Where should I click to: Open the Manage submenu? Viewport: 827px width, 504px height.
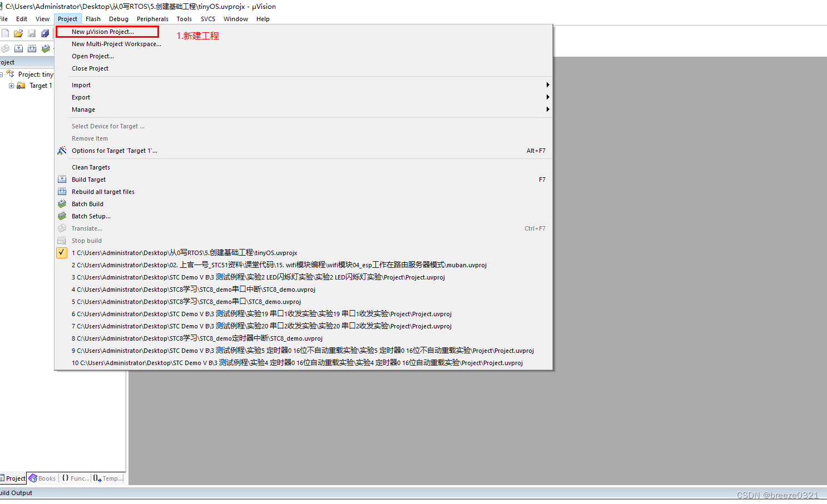click(x=304, y=109)
